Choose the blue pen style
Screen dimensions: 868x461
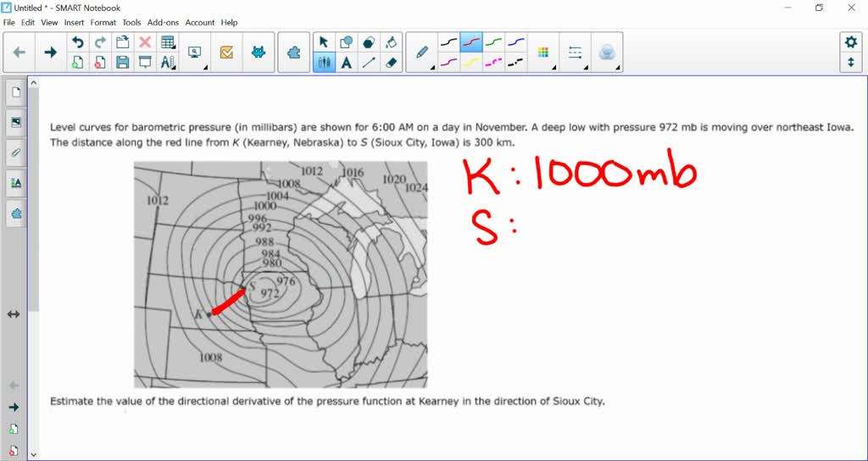[515, 42]
